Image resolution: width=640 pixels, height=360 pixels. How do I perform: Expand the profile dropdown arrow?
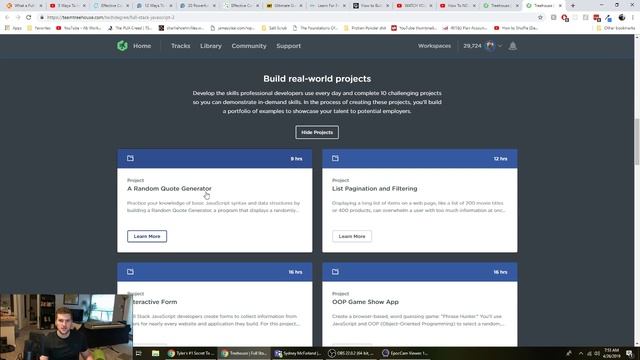500,46
